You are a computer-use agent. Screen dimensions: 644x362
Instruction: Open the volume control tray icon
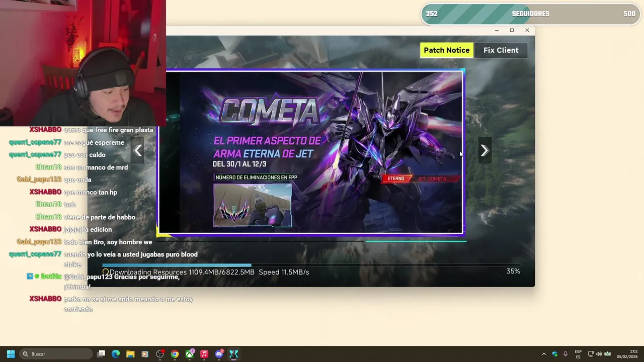(599, 354)
